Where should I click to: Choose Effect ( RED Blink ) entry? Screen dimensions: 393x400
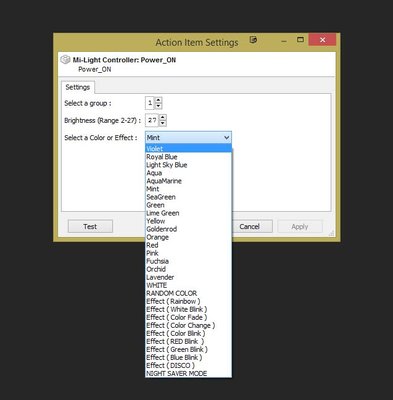(x=188, y=341)
